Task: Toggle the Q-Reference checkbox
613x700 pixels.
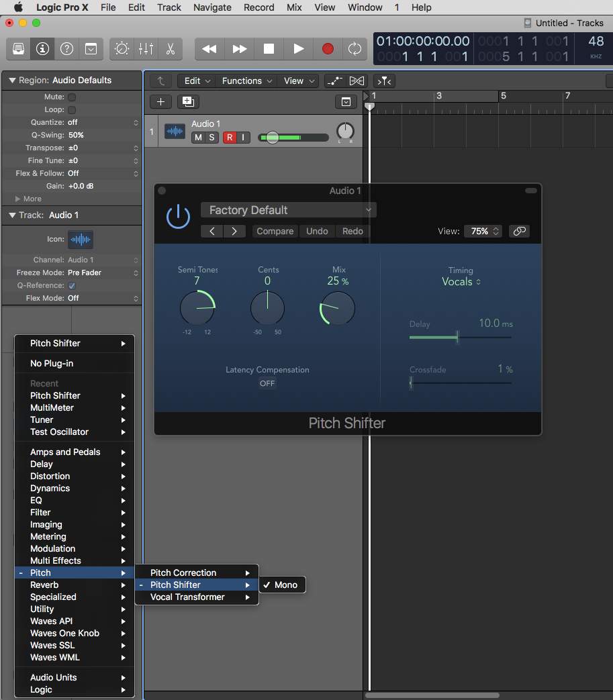Action: 72,286
